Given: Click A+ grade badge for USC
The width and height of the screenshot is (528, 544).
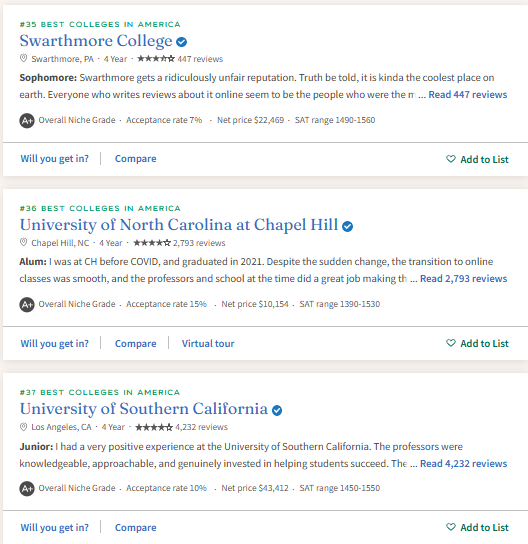Looking at the screenshot, I should [x=27, y=488].
